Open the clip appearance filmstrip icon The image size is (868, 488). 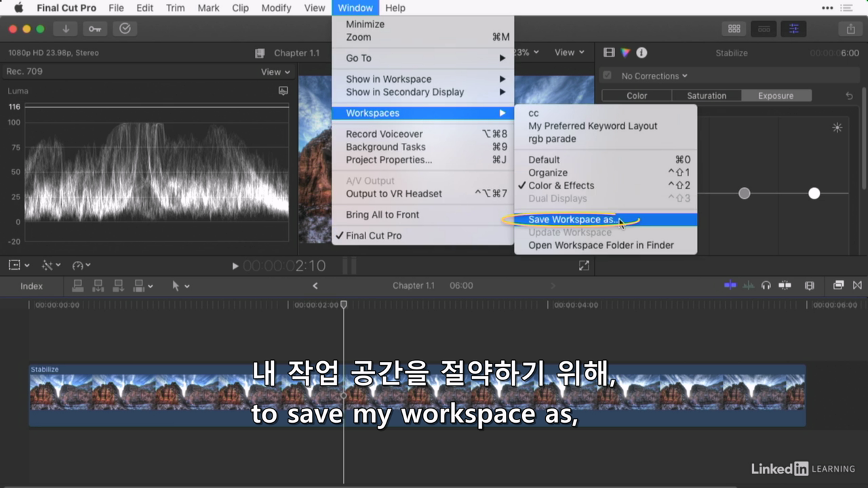click(x=809, y=285)
